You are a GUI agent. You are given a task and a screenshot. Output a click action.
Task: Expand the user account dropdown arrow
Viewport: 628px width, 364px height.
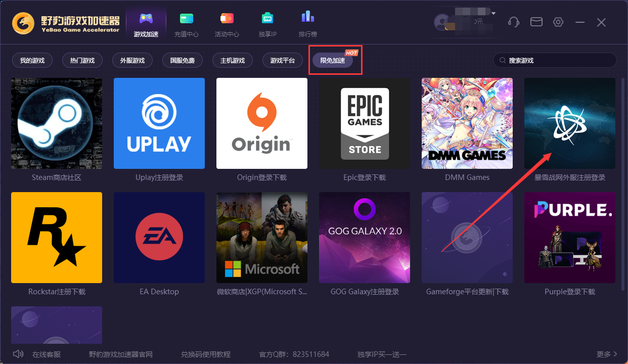coord(494,13)
